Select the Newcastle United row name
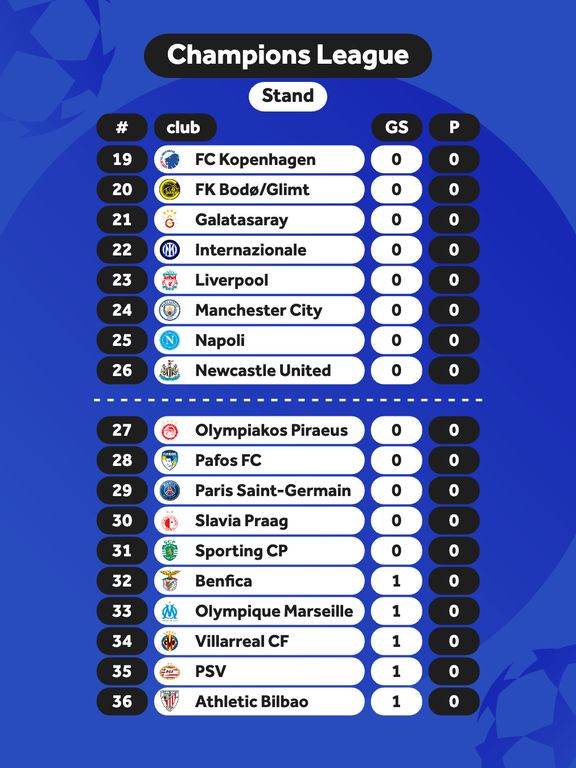The height and width of the screenshot is (768, 576). pyautogui.click(x=263, y=371)
